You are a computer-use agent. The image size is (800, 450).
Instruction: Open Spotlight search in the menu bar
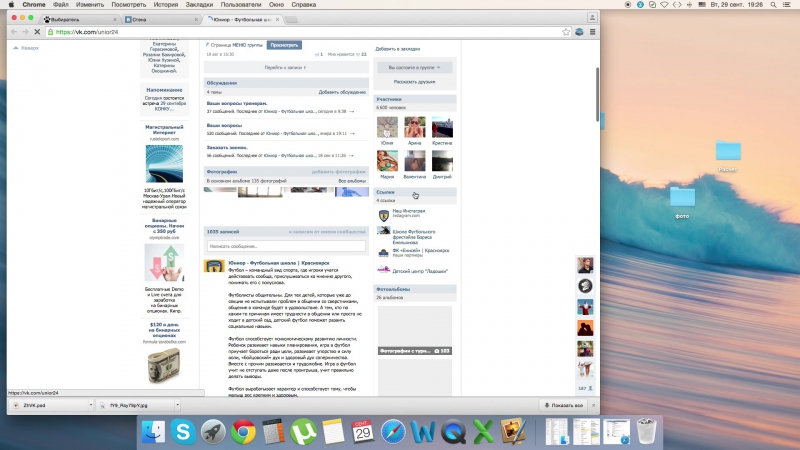773,5
